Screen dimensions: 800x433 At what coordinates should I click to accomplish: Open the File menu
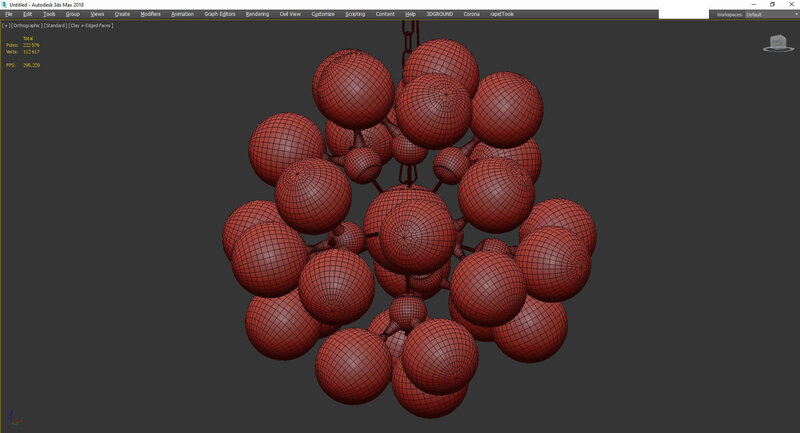click(9, 15)
